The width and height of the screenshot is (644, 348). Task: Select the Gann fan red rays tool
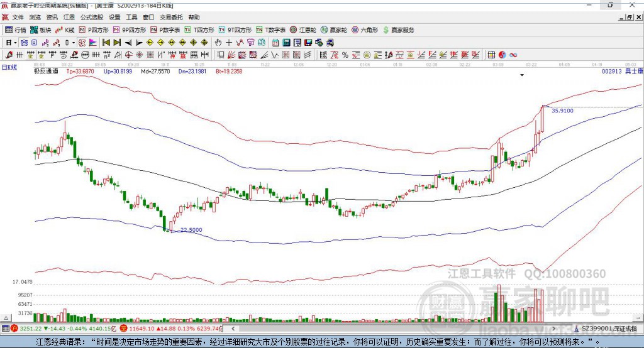231,55
